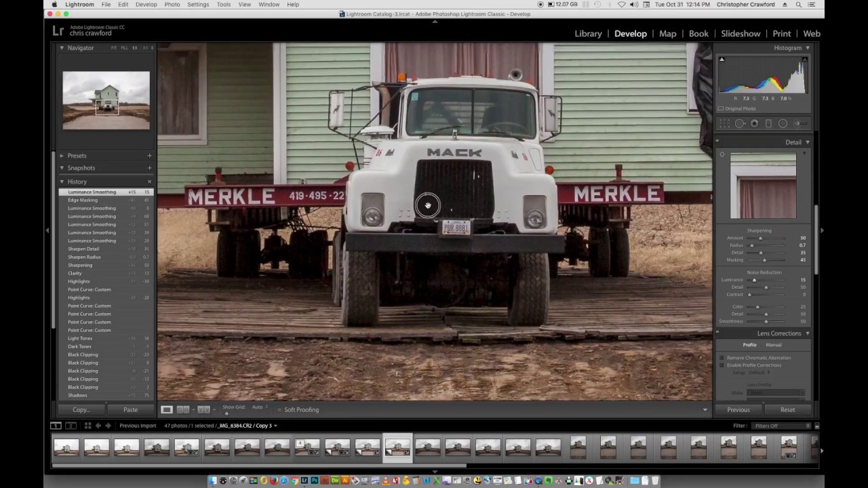
Task: Collapse the Detail panel
Action: tap(807, 142)
